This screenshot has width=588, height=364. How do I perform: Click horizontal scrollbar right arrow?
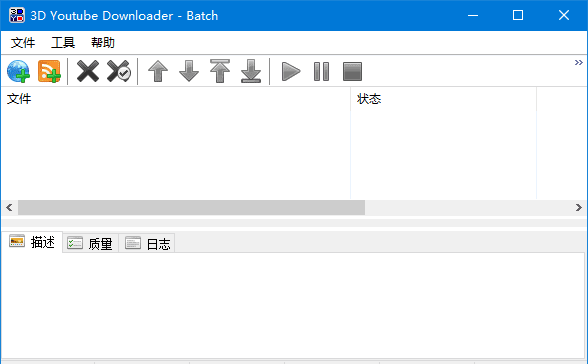click(579, 208)
